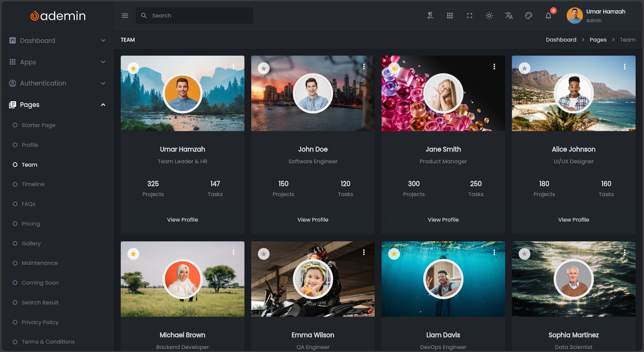Open notifications bell icon
Image resolution: width=644 pixels, height=352 pixels.
548,16
